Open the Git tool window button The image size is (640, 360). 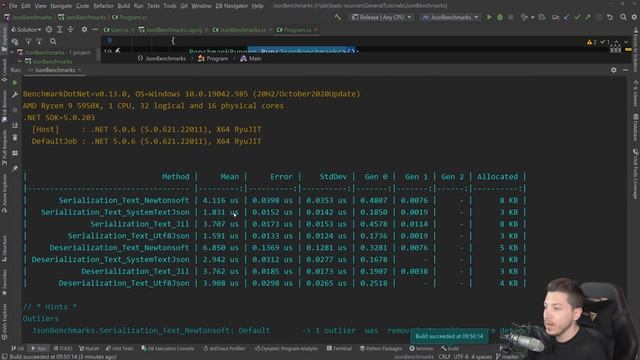pyautogui.click(x=18, y=349)
